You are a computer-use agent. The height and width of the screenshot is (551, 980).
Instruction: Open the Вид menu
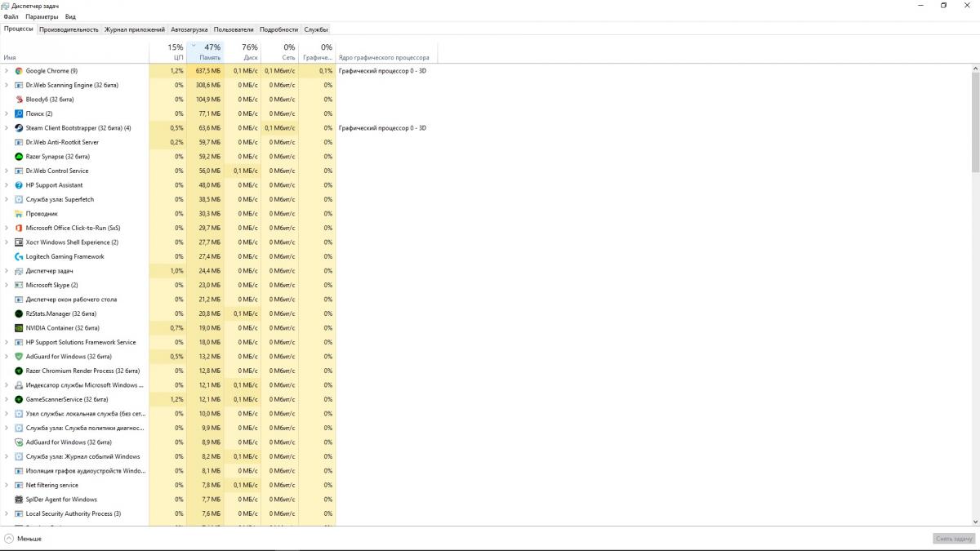(70, 16)
